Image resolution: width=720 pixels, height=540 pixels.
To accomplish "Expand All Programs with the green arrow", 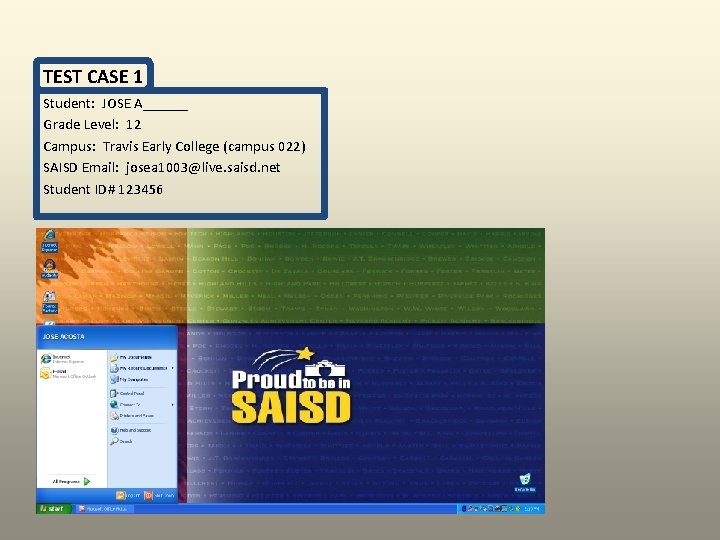I will coord(87,482).
